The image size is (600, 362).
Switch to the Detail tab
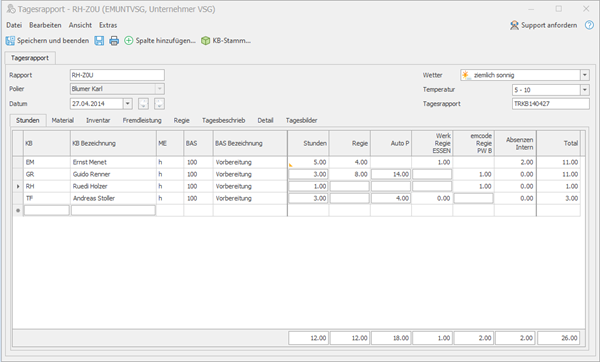[x=265, y=121]
